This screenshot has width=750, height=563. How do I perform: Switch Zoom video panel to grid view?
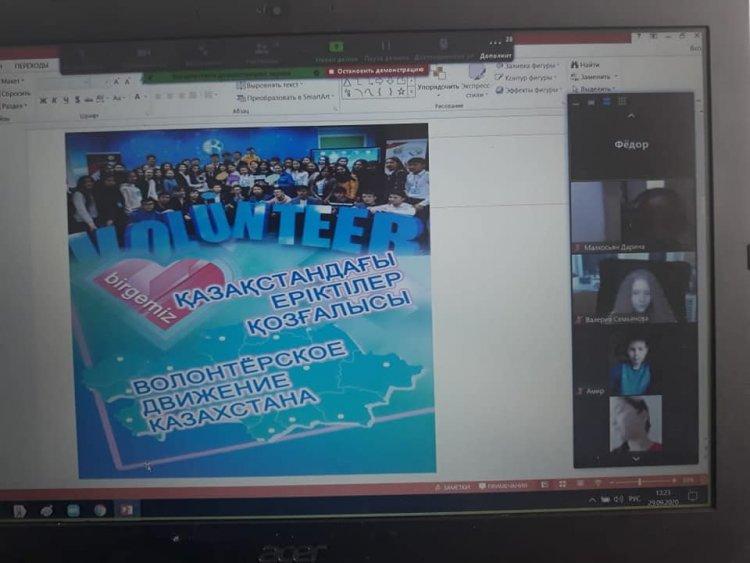pos(622,101)
